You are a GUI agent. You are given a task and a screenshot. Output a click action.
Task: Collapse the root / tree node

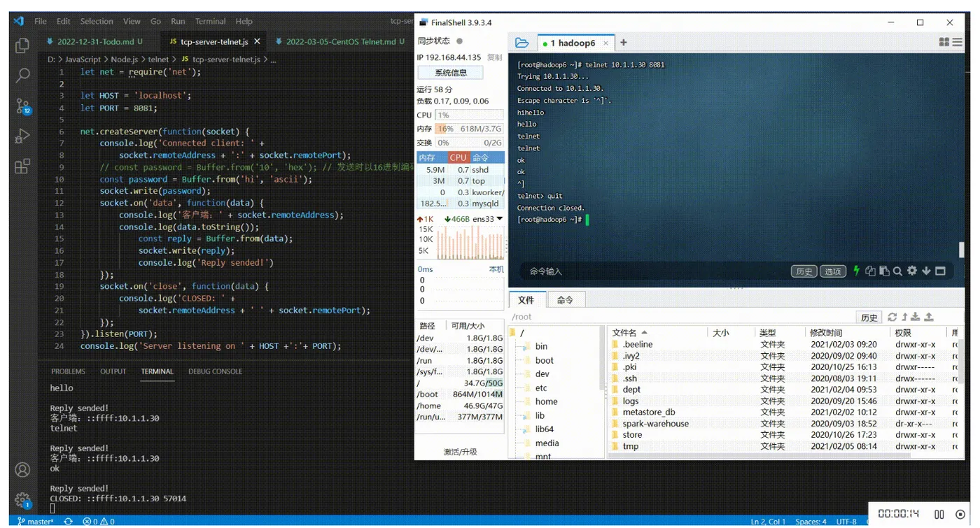pos(512,333)
